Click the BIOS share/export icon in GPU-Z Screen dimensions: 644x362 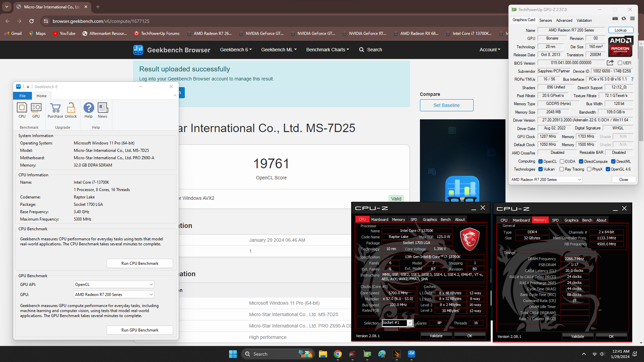point(610,63)
